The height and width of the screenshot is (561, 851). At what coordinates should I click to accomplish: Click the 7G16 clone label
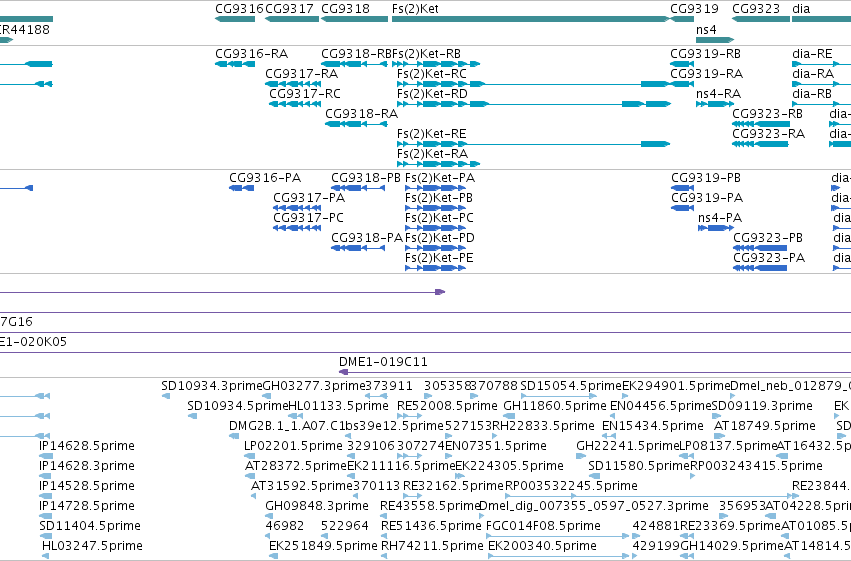[16, 322]
